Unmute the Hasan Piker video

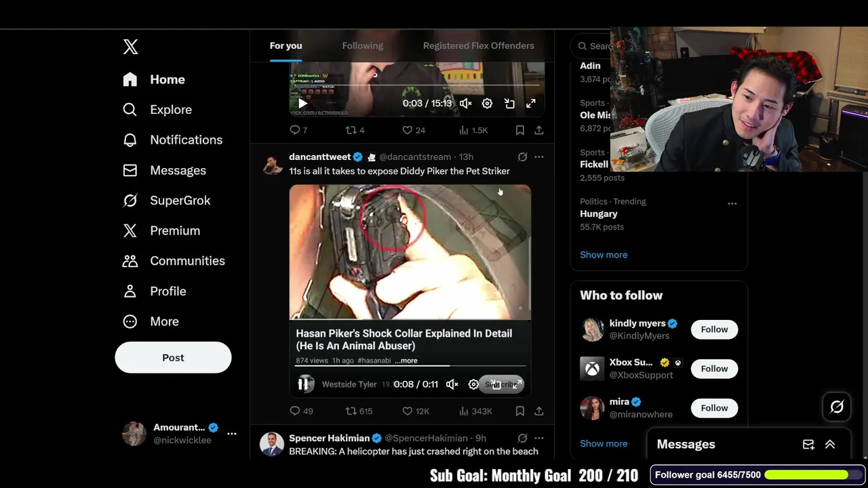pos(452,384)
